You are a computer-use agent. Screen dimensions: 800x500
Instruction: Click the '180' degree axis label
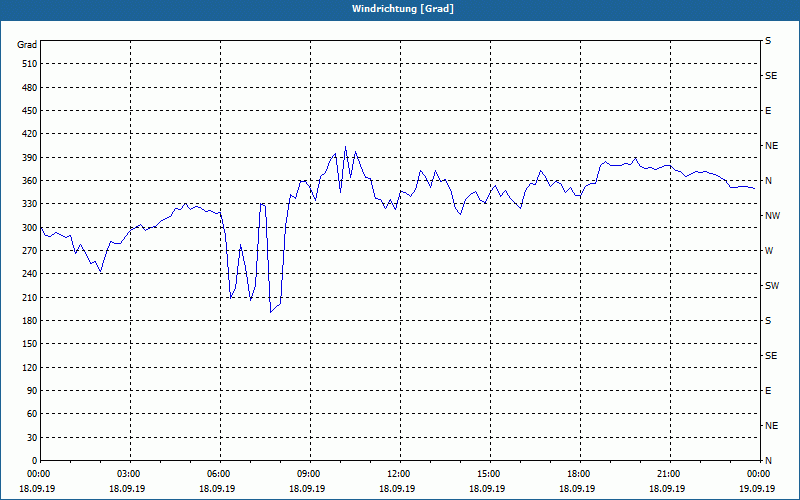(30, 321)
